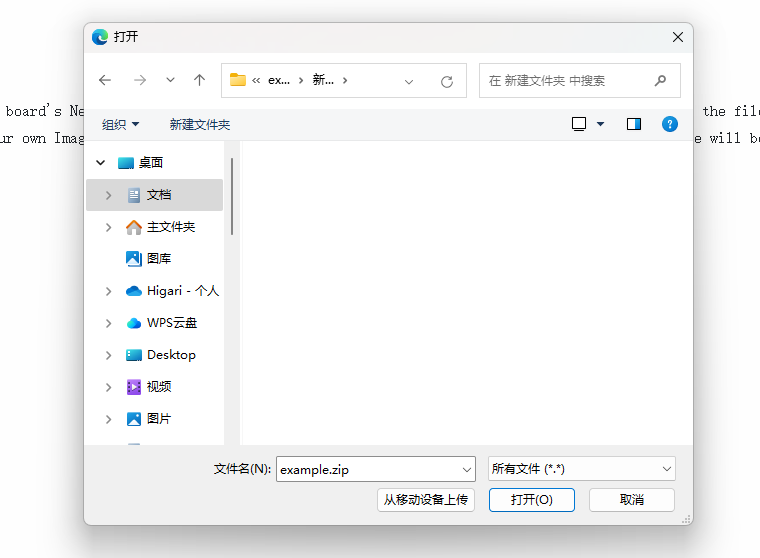
Task: Expand the Desktop tree node
Action: pyautogui.click(x=109, y=355)
